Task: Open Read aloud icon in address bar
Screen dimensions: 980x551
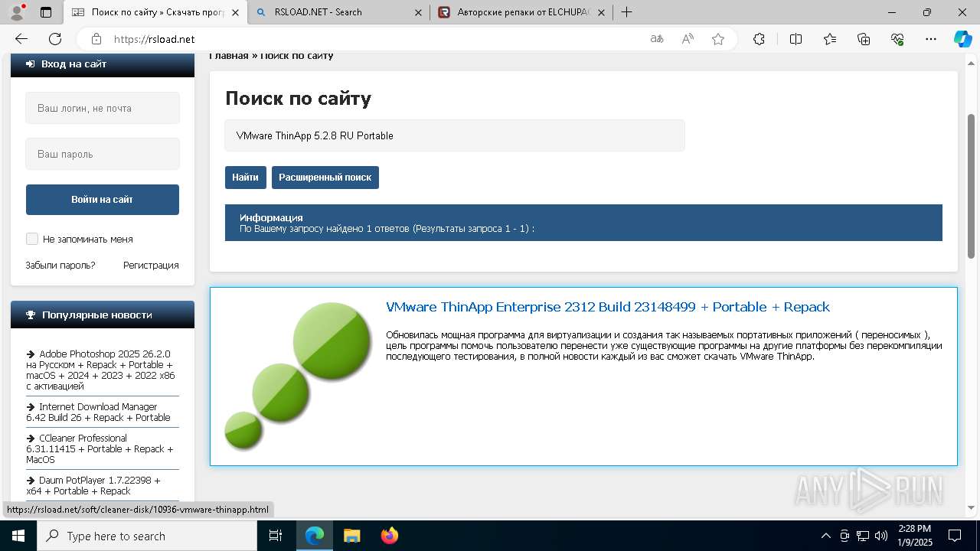Action: point(688,39)
